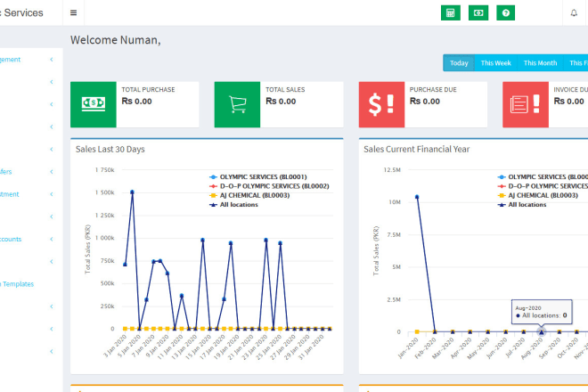588x392 pixels.
Task: Click the 'Sales Last 30 Days' chart title
Action: click(x=110, y=150)
